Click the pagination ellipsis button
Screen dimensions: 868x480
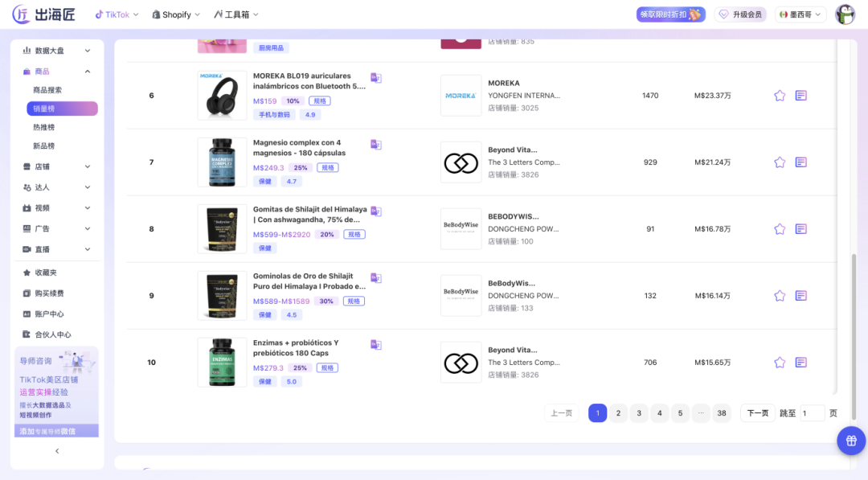click(x=701, y=413)
